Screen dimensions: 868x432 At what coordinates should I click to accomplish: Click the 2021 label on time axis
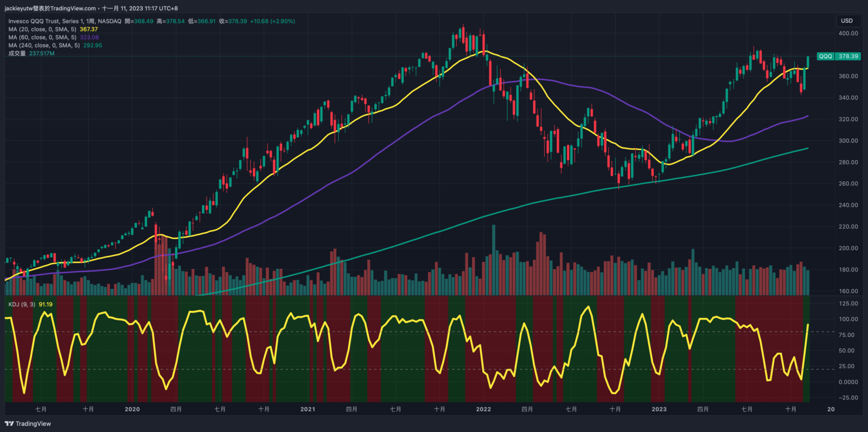pyautogui.click(x=308, y=409)
